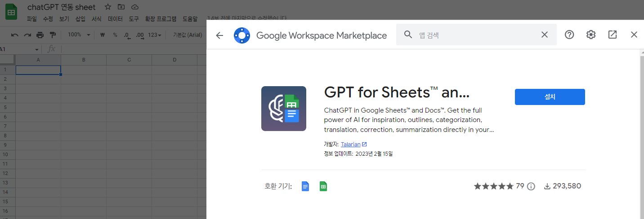Click the 정보 업데이트 date text

[358, 154]
